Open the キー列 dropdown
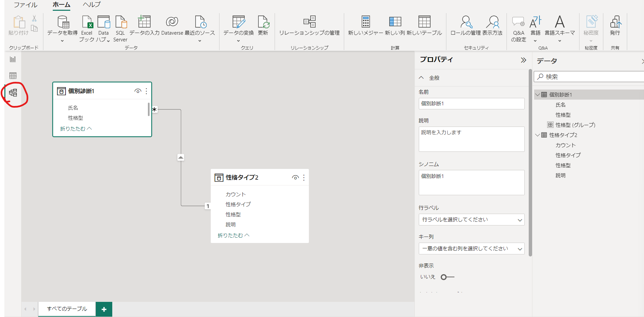The width and height of the screenshot is (644, 317). point(472,249)
